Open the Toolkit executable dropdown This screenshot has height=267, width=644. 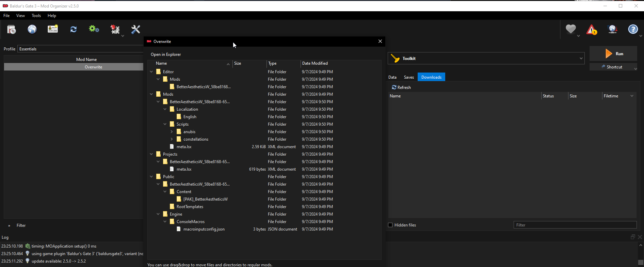(x=581, y=59)
